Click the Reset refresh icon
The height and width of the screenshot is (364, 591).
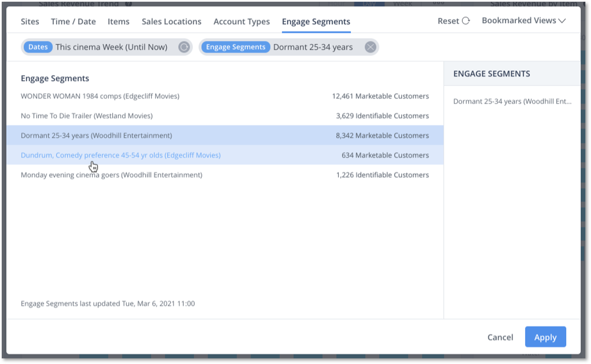[x=467, y=20]
